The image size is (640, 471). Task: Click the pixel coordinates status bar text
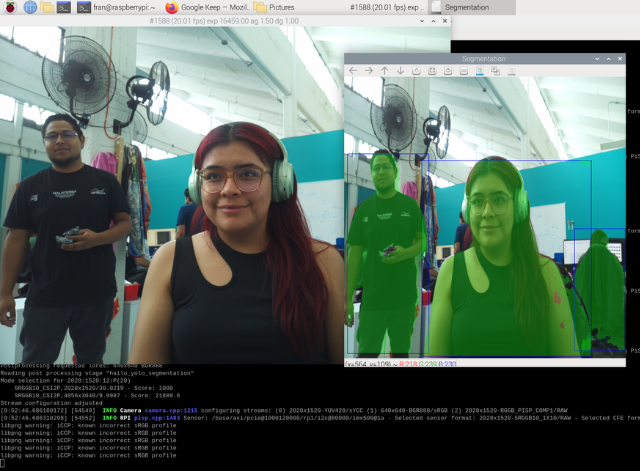pos(369,364)
